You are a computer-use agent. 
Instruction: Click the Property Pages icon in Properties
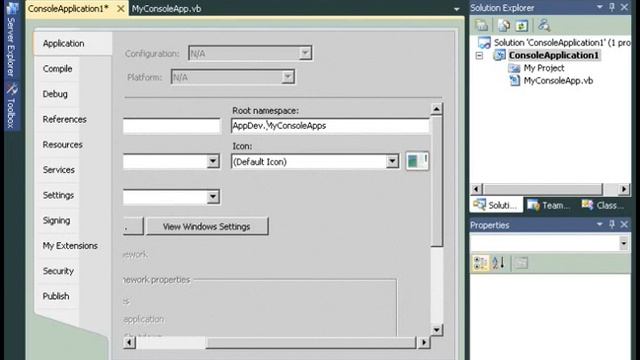tap(520, 263)
